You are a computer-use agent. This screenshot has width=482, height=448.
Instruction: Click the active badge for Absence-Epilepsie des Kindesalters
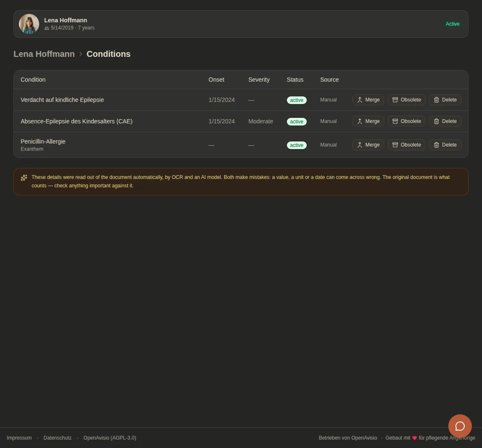coord(297,122)
